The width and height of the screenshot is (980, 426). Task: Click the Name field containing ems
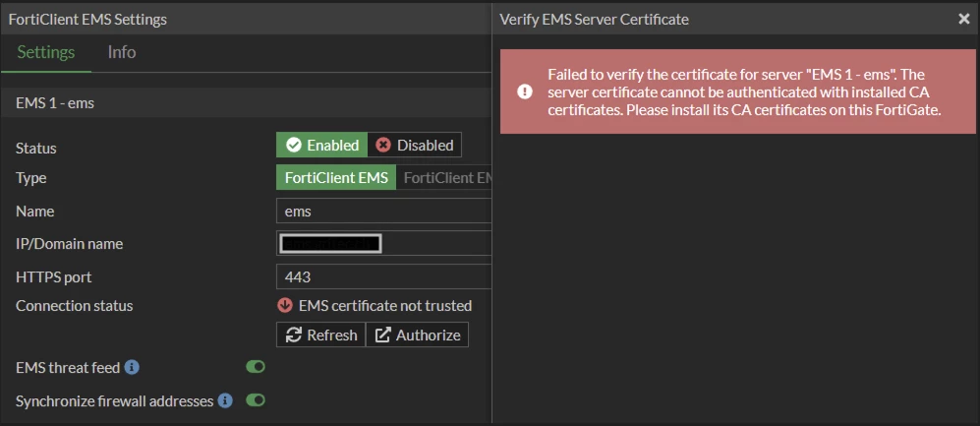tap(383, 212)
